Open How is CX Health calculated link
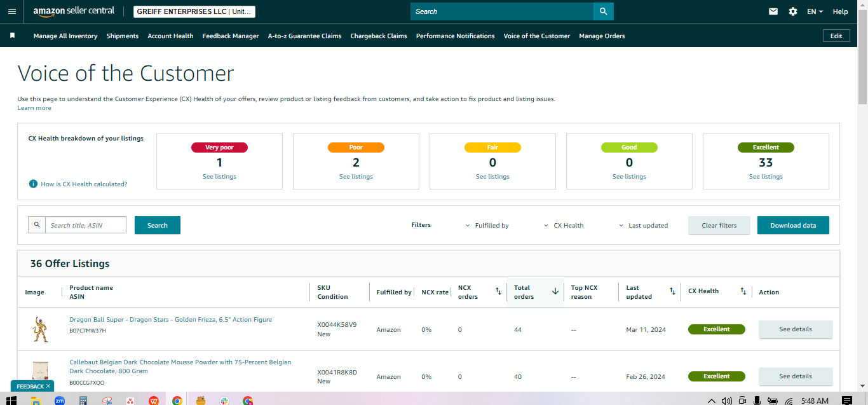 pos(84,184)
